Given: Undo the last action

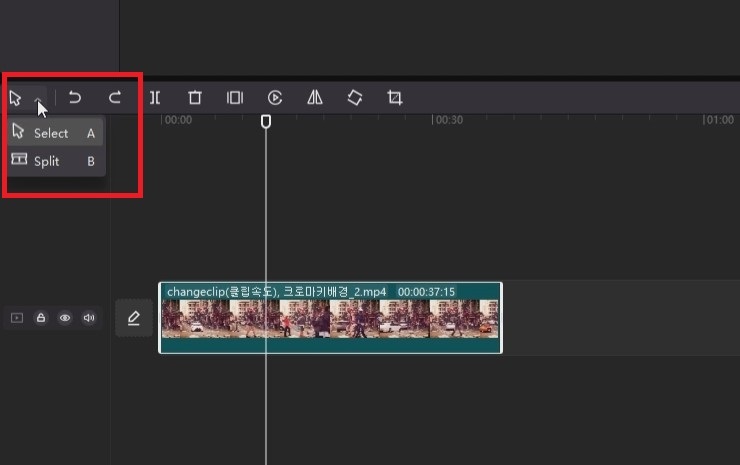Looking at the screenshot, I should click(x=75, y=98).
